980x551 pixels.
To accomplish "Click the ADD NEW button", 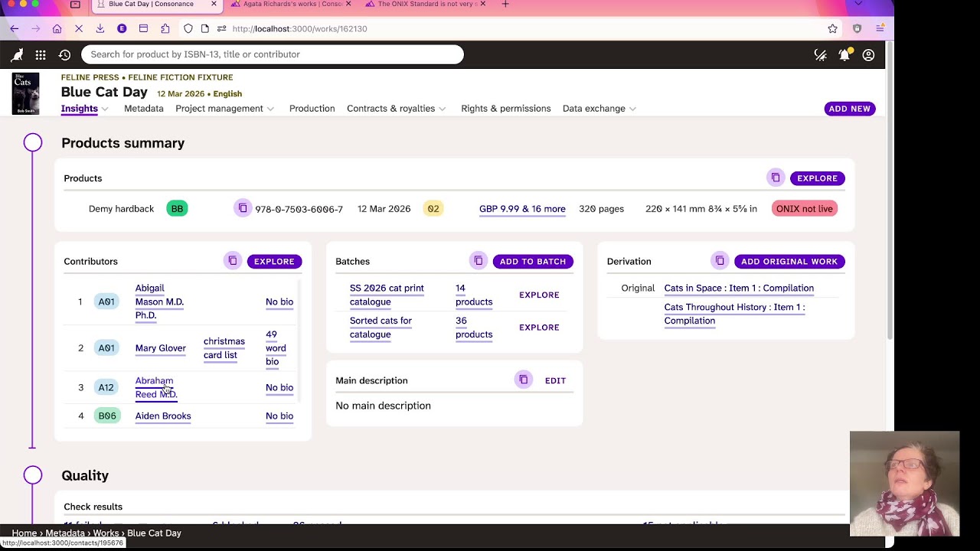I will point(850,109).
